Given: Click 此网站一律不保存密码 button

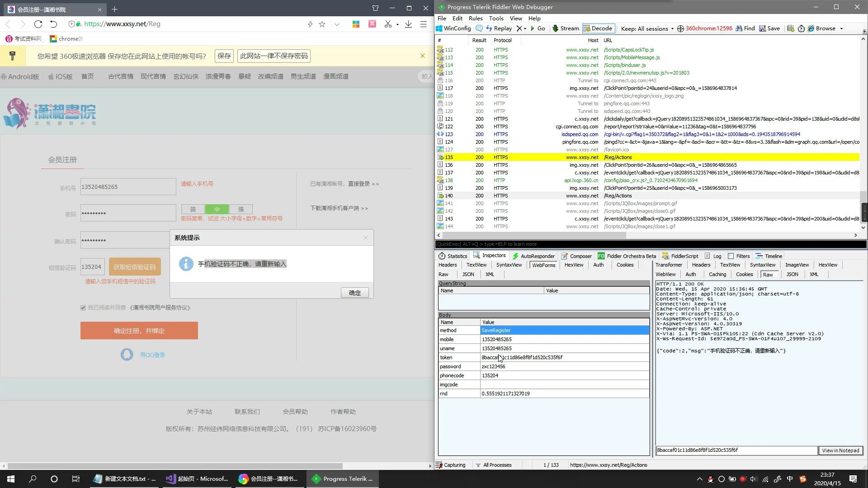Looking at the screenshot, I should coord(274,56).
